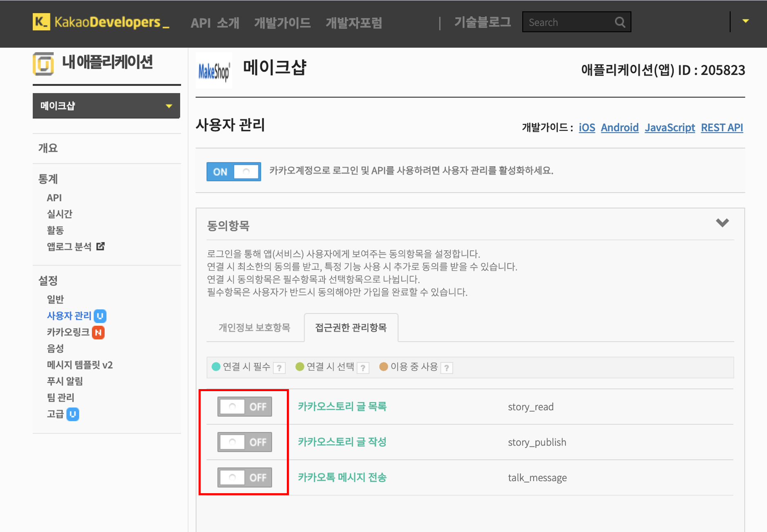Open the Android development guide link

coord(619,127)
